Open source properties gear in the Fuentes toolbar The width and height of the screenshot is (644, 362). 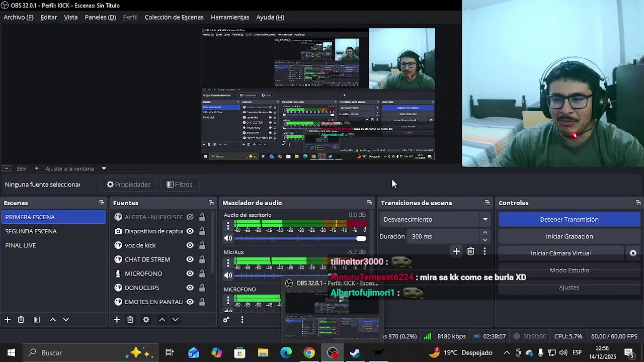tap(146, 320)
